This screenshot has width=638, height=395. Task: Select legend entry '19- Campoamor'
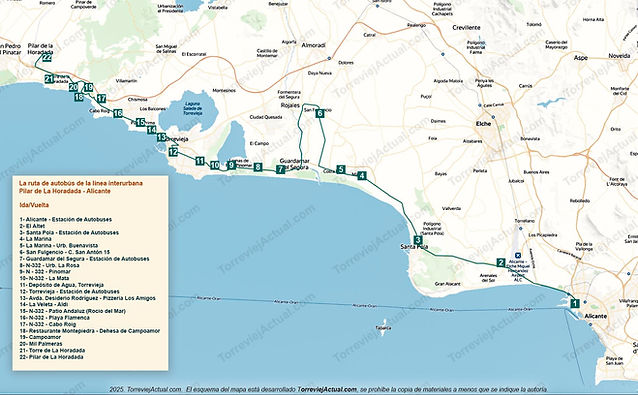click(x=40, y=337)
